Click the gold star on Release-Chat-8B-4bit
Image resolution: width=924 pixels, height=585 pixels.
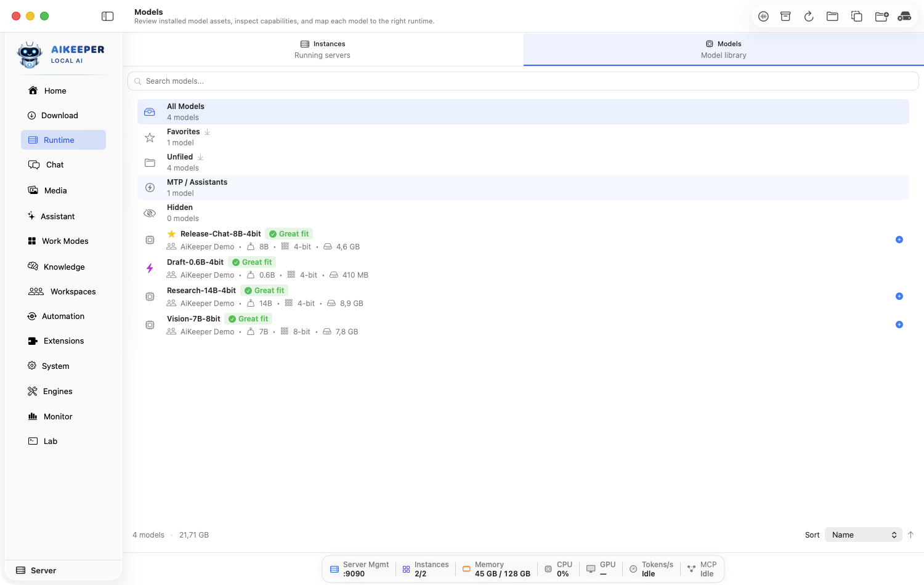172,234
